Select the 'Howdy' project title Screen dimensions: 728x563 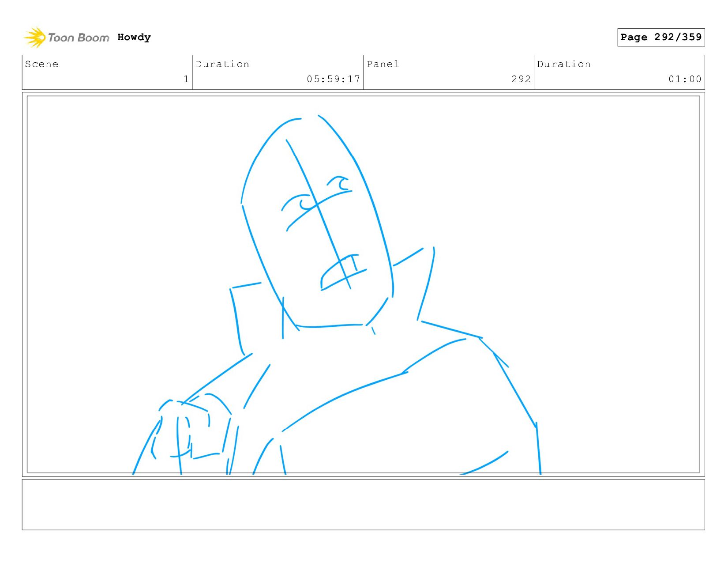(134, 37)
